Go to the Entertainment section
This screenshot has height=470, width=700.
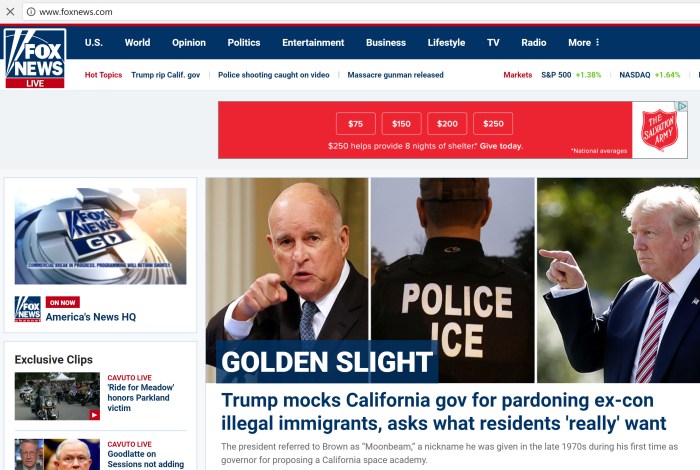point(313,42)
